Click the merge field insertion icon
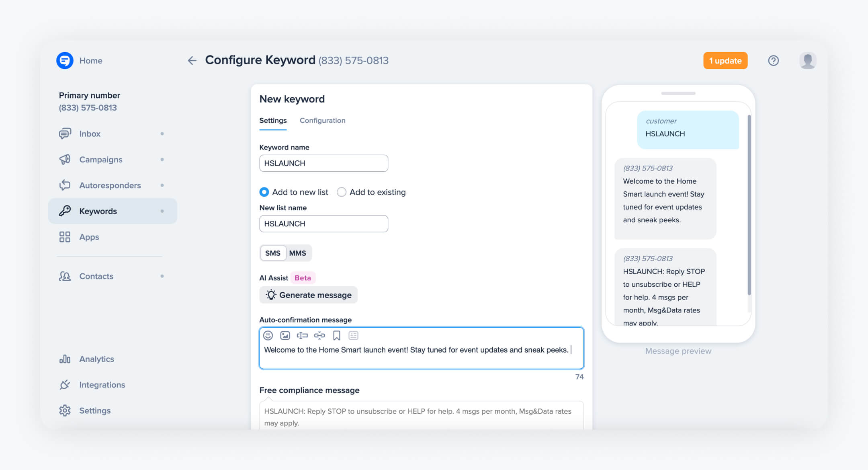The width and height of the screenshot is (868, 470). point(302,335)
